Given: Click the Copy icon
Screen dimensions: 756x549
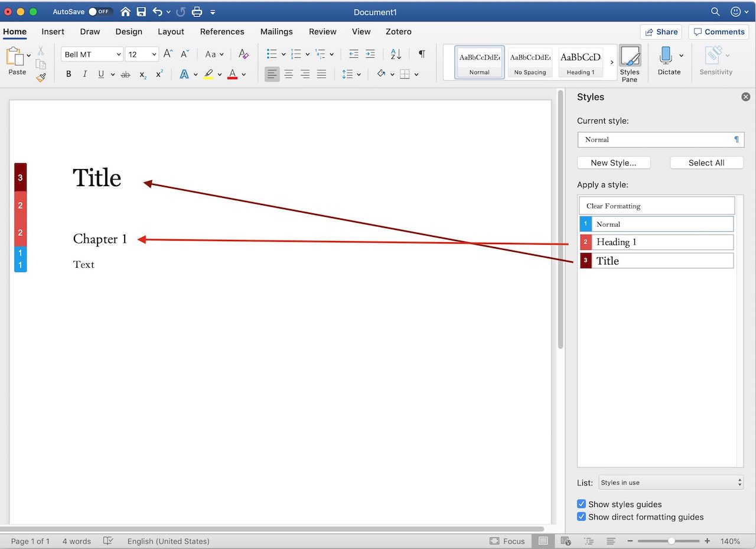Looking at the screenshot, I should pyautogui.click(x=41, y=64).
